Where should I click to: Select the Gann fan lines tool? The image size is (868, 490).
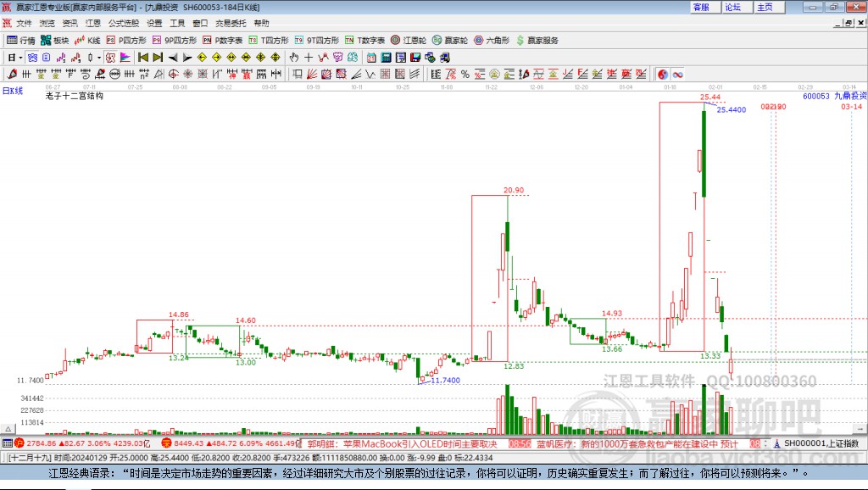pyautogui.click(x=312, y=75)
